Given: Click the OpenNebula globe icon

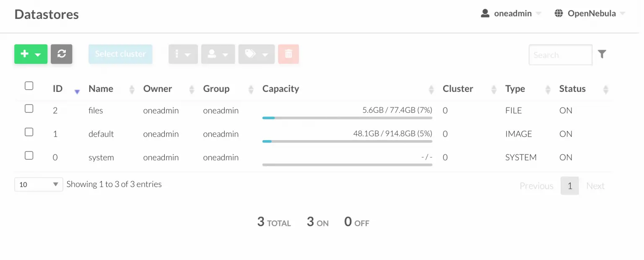Looking at the screenshot, I should [558, 13].
